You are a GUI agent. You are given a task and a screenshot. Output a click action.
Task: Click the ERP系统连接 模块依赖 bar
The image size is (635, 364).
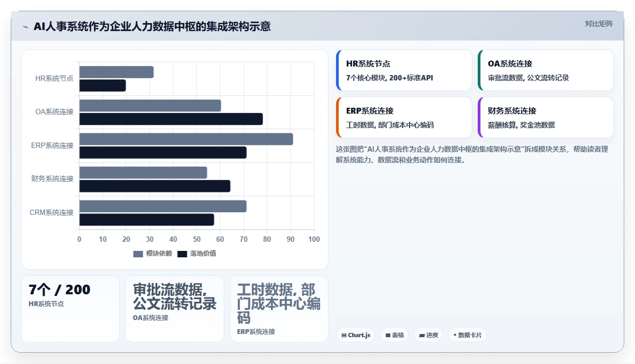pyautogui.click(x=186, y=139)
